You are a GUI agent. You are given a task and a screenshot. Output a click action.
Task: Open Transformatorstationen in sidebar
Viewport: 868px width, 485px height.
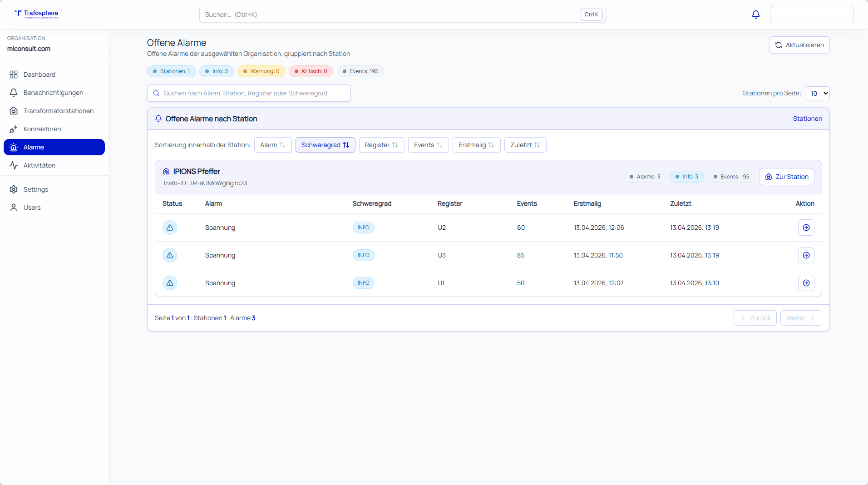(58, 111)
